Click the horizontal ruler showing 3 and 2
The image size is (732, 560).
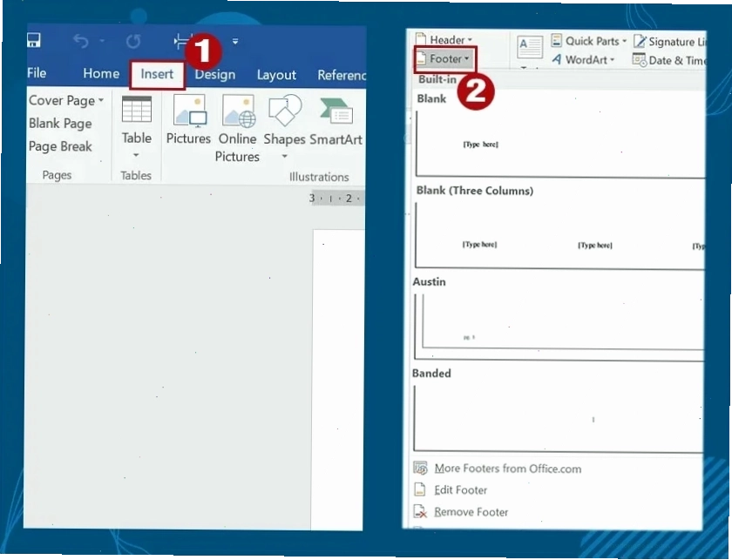337,199
